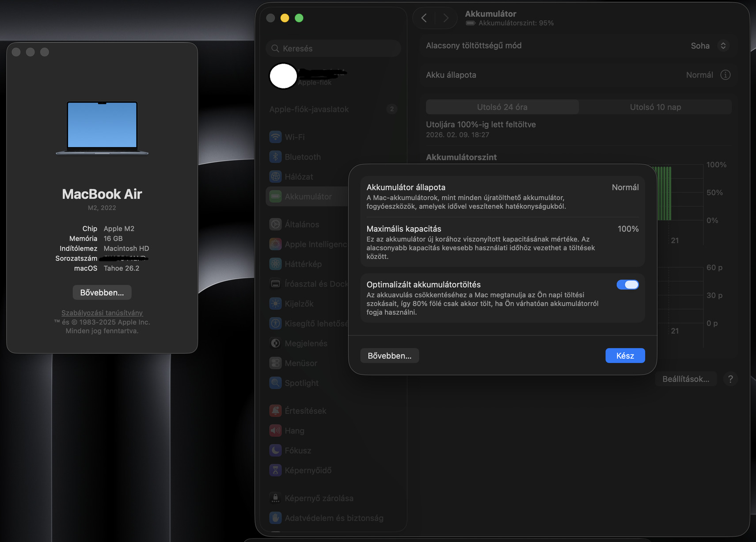Image resolution: width=756 pixels, height=542 pixels.
Task: Click the Apple account profile picture
Action: pyautogui.click(x=283, y=76)
